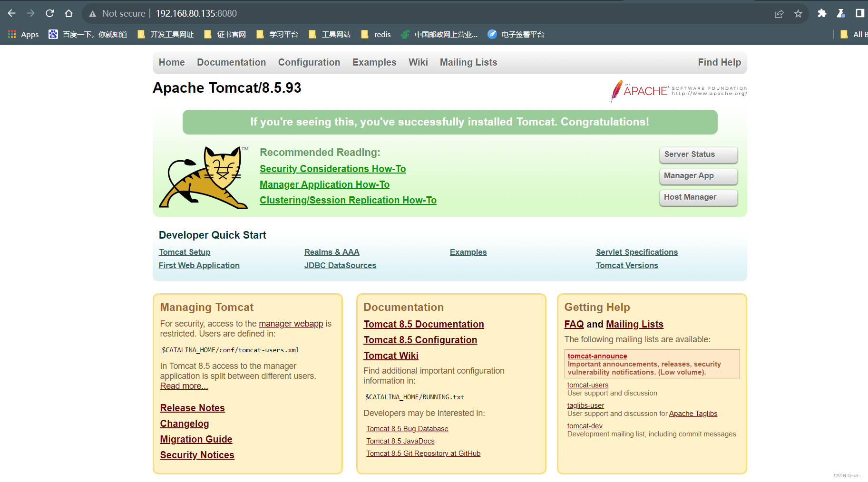Open the Baidu bookmark 百度一下
The height and width of the screenshot is (482, 868).
coord(88,34)
